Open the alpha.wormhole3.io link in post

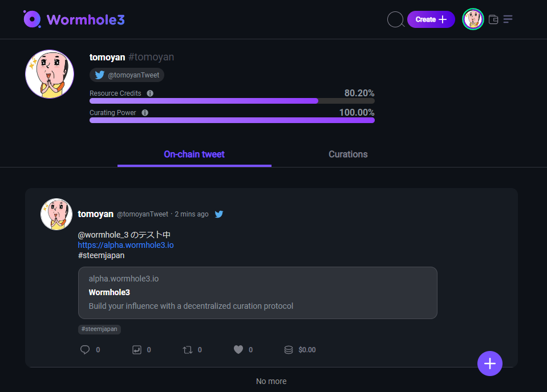[x=125, y=245]
